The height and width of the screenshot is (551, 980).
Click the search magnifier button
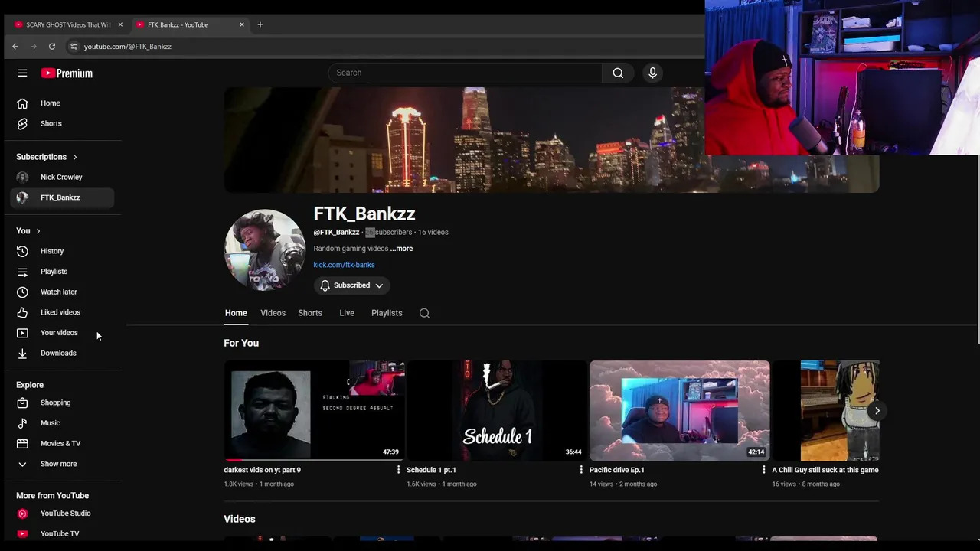[618, 73]
